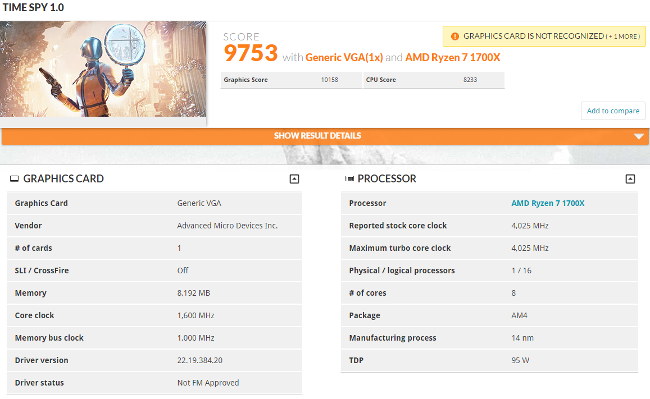Collapse the Processor section

pos(630,179)
